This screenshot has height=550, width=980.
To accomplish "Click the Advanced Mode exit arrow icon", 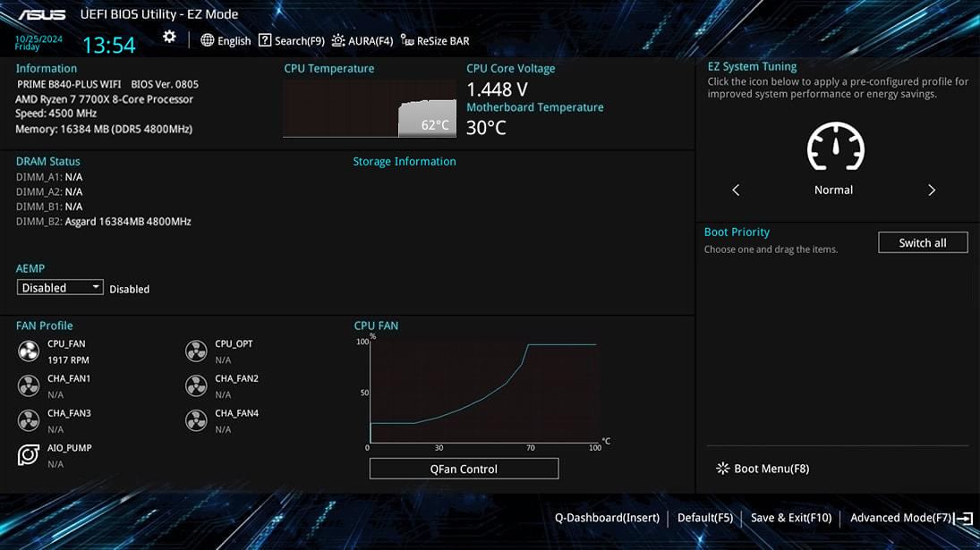I will click(965, 518).
